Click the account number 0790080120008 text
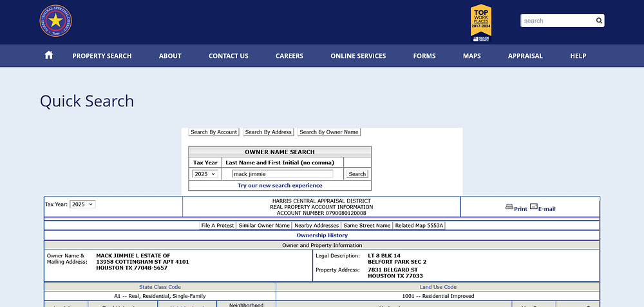644x307 pixels. point(321,213)
